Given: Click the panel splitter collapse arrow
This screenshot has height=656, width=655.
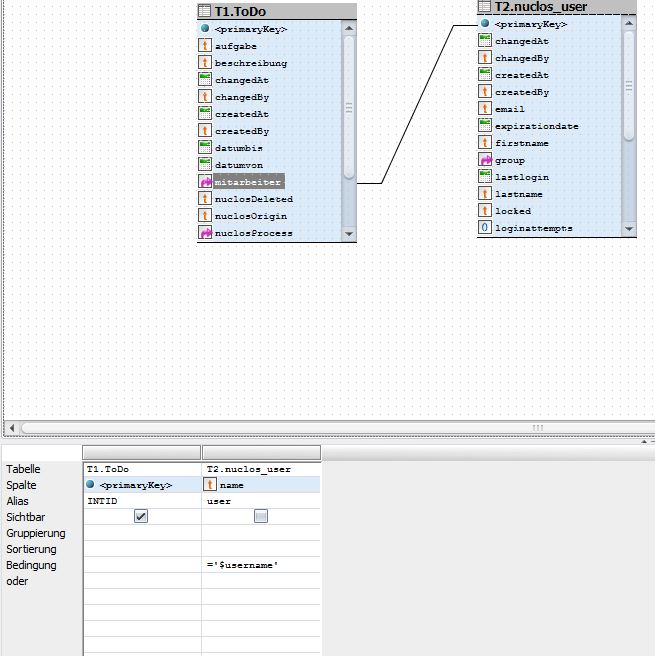Looking at the screenshot, I should point(644,441).
